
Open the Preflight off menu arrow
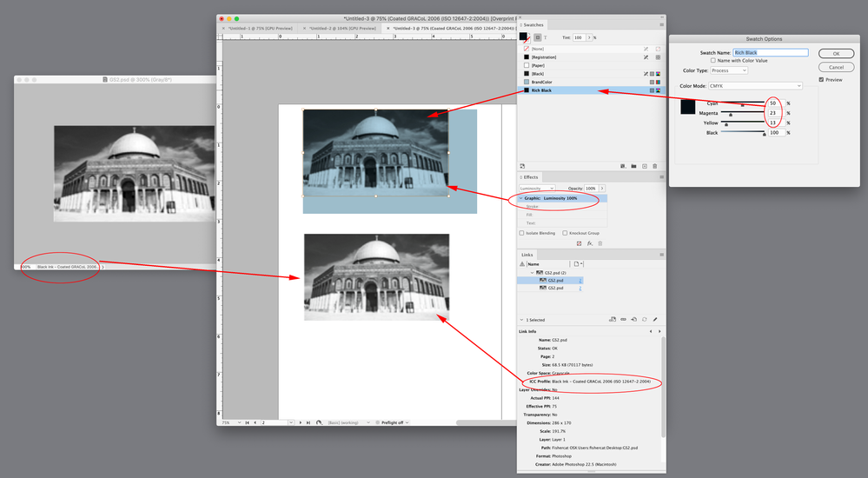[x=407, y=422]
